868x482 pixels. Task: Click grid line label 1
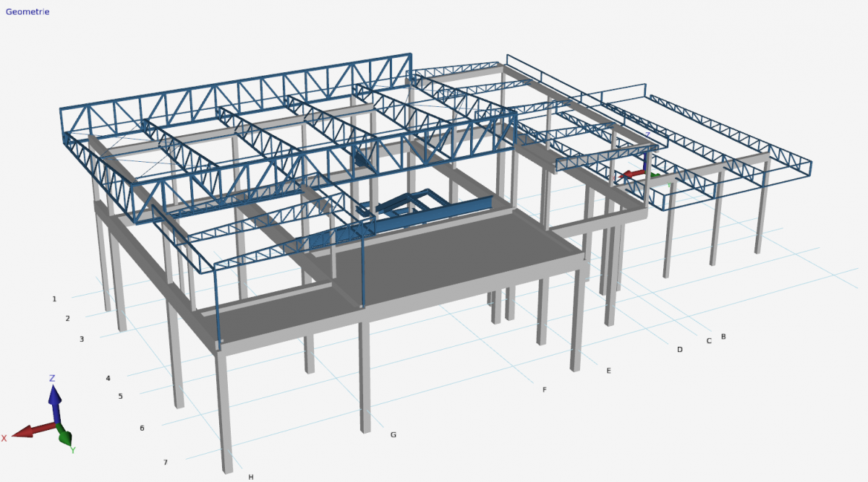54,298
